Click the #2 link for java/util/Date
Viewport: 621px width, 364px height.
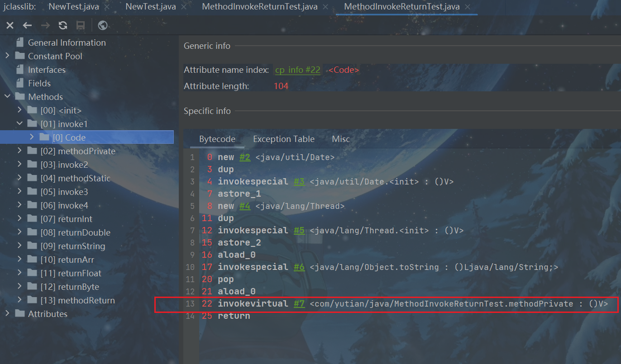pos(245,157)
